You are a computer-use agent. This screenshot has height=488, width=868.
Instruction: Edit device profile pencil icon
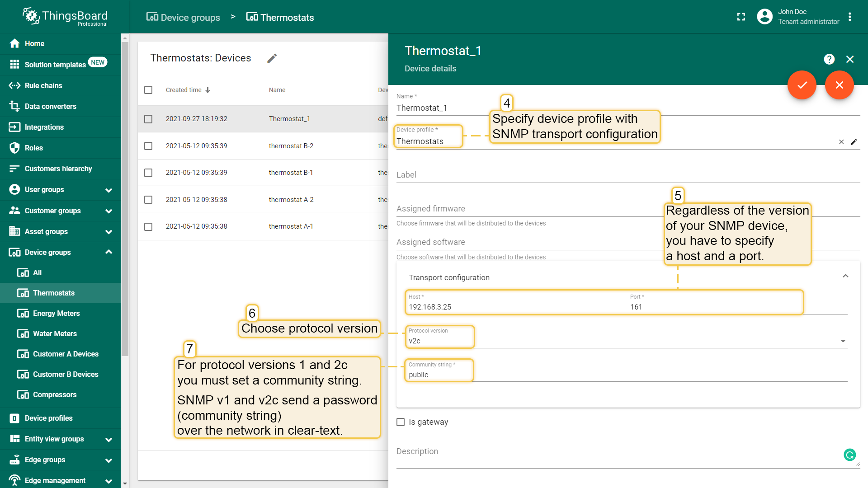[854, 142]
